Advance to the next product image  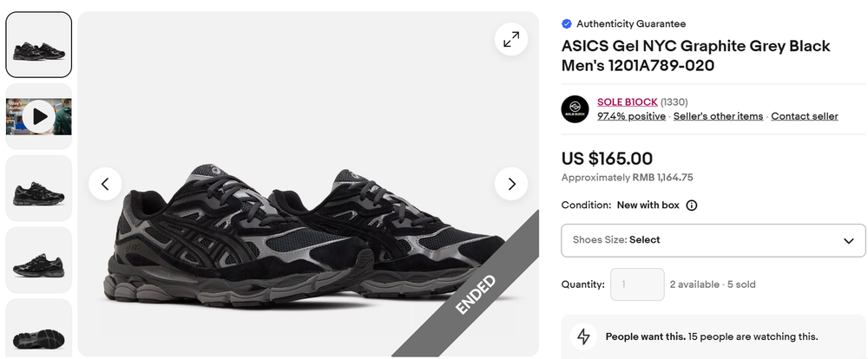click(x=511, y=184)
